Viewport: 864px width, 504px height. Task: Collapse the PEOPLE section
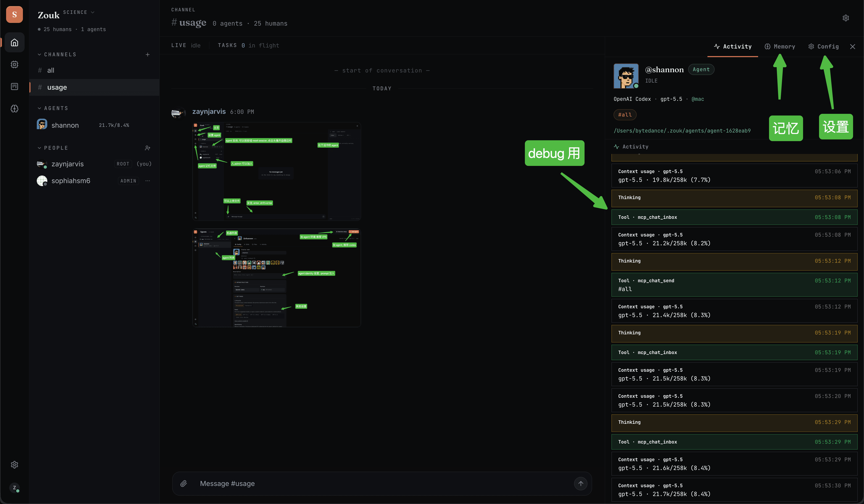(x=40, y=148)
